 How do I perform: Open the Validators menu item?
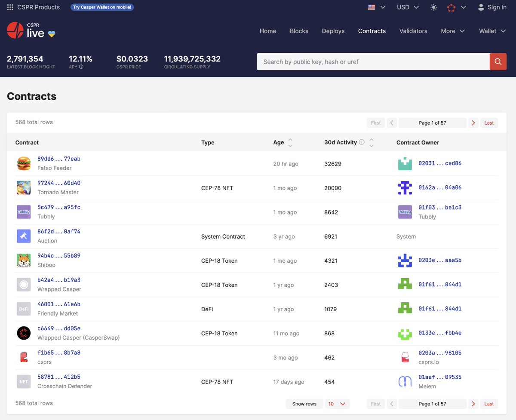coord(413,31)
